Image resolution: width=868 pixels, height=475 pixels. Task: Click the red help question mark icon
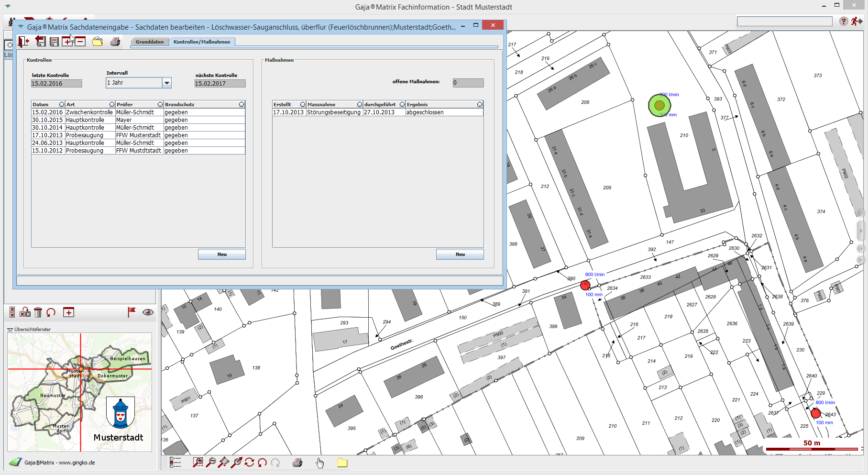click(x=843, y=22)
